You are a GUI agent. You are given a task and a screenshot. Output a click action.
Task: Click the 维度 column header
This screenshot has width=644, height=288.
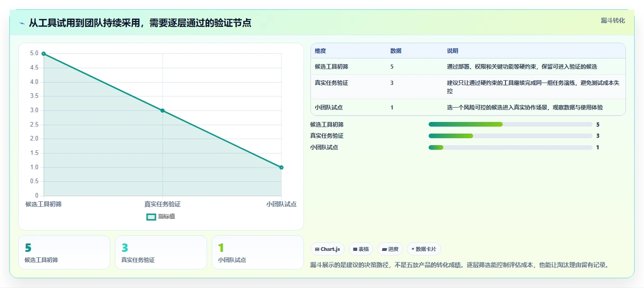point(320,51)
